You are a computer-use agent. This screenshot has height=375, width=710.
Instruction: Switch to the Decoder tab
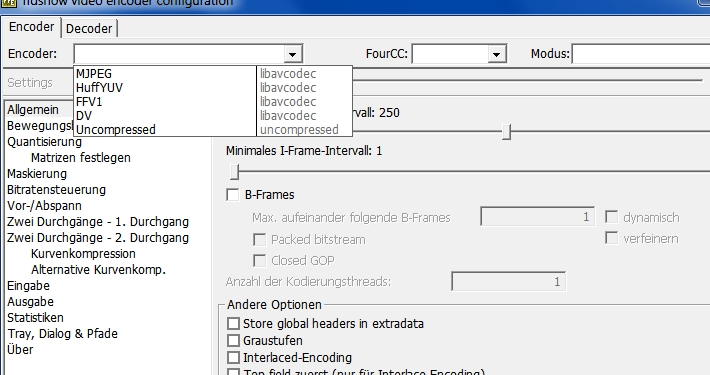coord(89,29)
